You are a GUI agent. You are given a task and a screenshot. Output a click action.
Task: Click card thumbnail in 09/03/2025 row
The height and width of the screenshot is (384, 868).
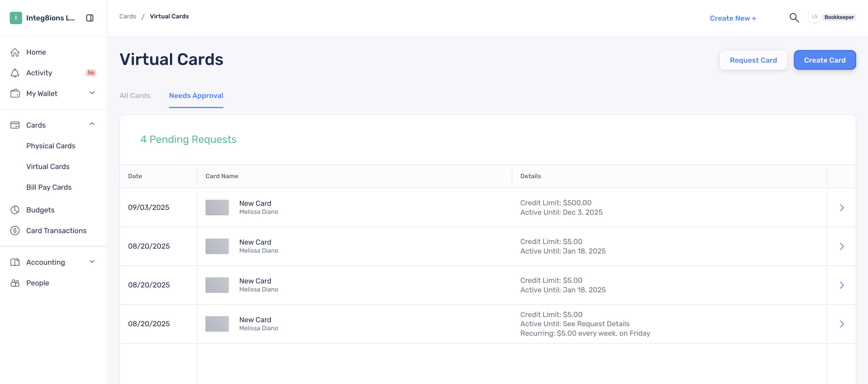click(x=217, y=208)
